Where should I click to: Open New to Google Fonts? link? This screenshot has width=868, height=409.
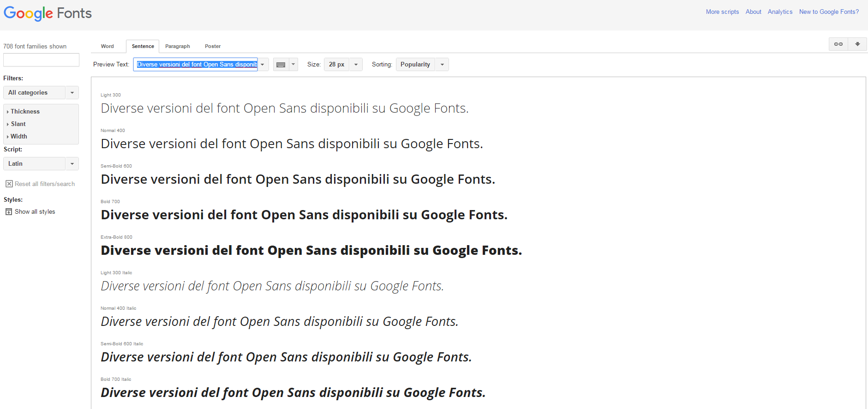pos(829,12)
